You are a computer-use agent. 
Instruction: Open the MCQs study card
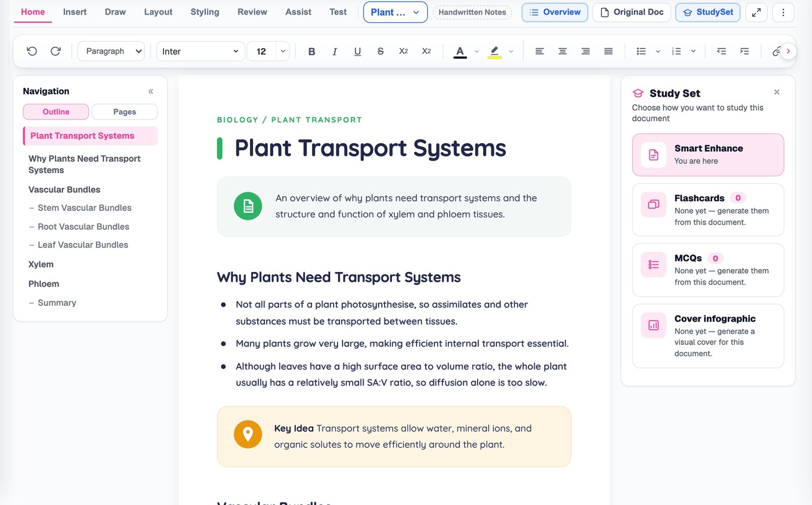pyautogui.click(x=708, y=270)
